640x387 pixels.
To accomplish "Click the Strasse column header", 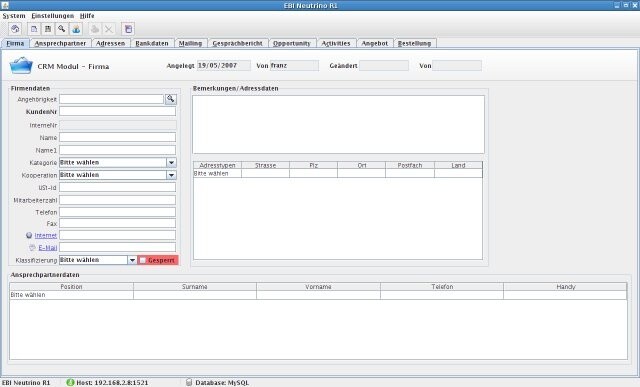I will tap(265, 165).
